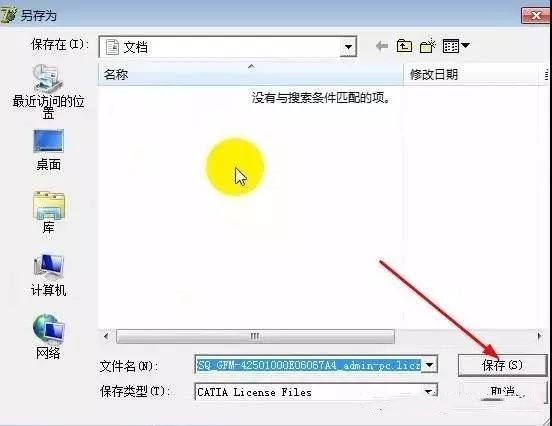Click the 保存(S) button
Image resolution: width=552 pixels, height=426 pixels.
pos(502,365)
